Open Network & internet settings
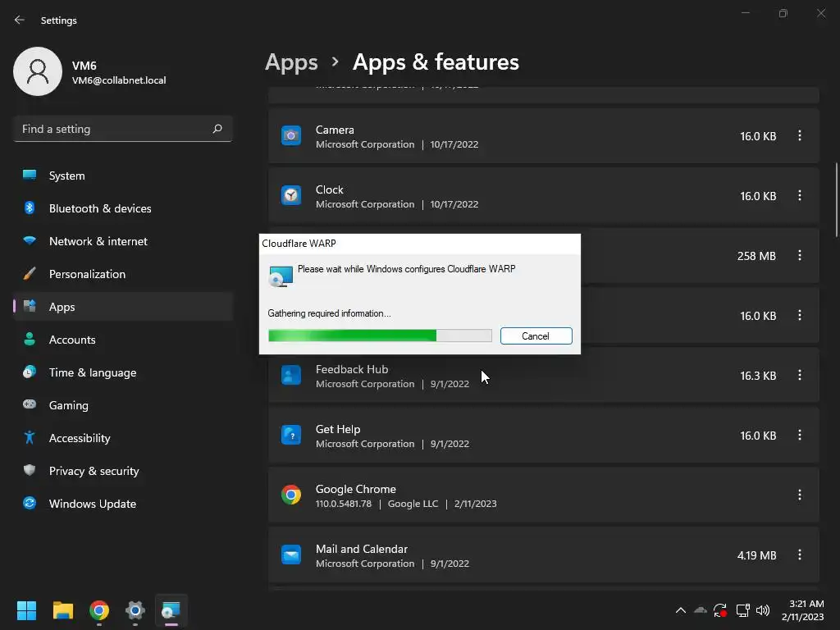 click(123, 241)
